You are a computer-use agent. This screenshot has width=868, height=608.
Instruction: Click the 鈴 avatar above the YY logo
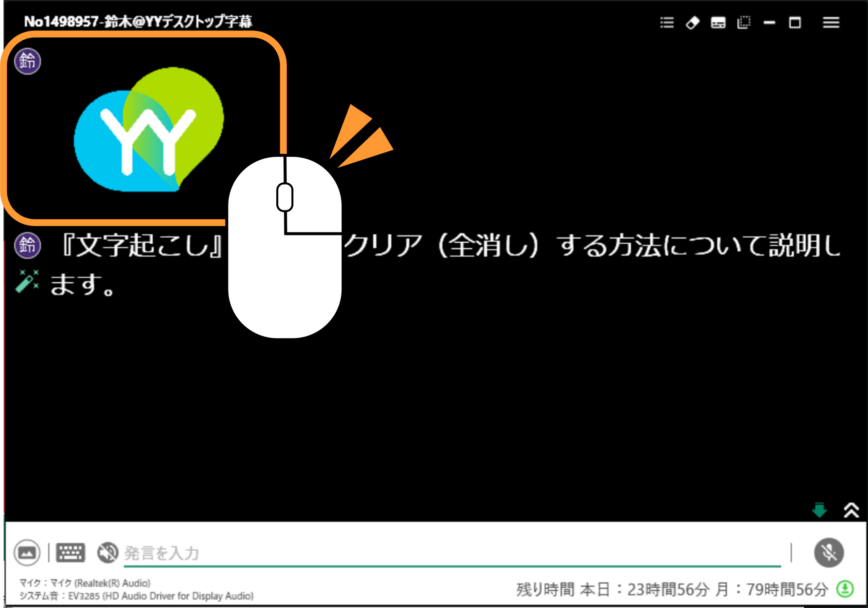(x=27, y=61)
